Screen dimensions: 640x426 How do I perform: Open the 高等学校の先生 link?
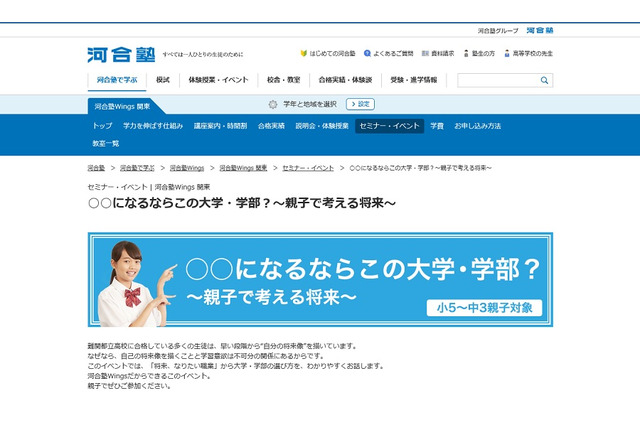pos(533,53)
